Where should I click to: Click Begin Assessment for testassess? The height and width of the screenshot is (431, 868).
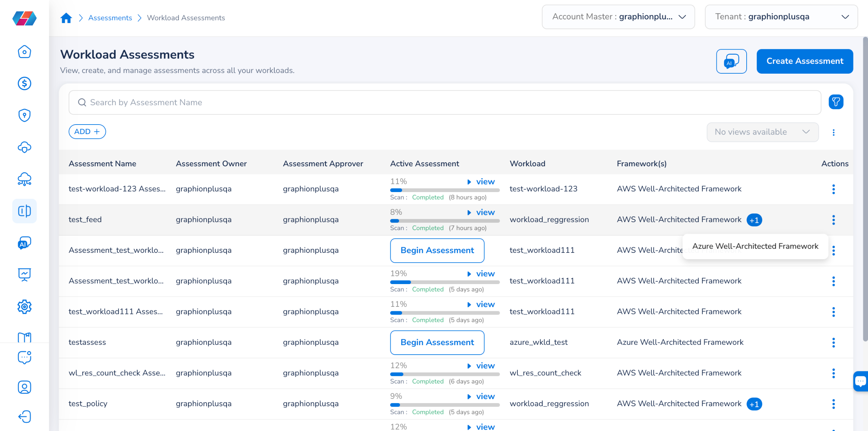pyautogui.click(x=437, y=342)
